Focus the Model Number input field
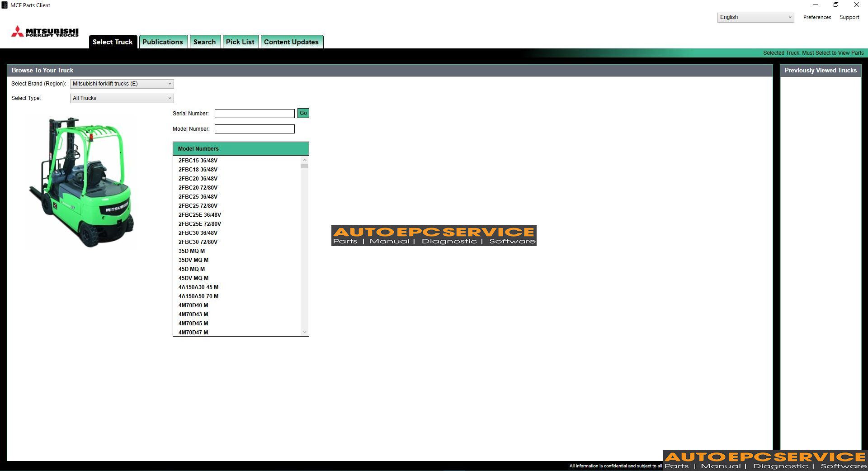This screenshot has height=471, width=868. (x=255, y=129)
